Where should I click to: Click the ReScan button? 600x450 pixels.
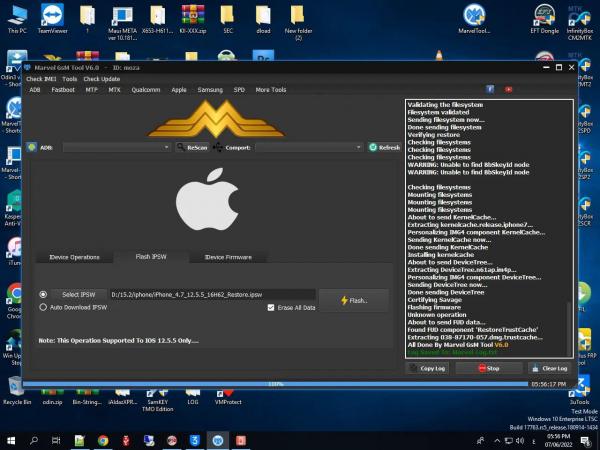point(192,147)
